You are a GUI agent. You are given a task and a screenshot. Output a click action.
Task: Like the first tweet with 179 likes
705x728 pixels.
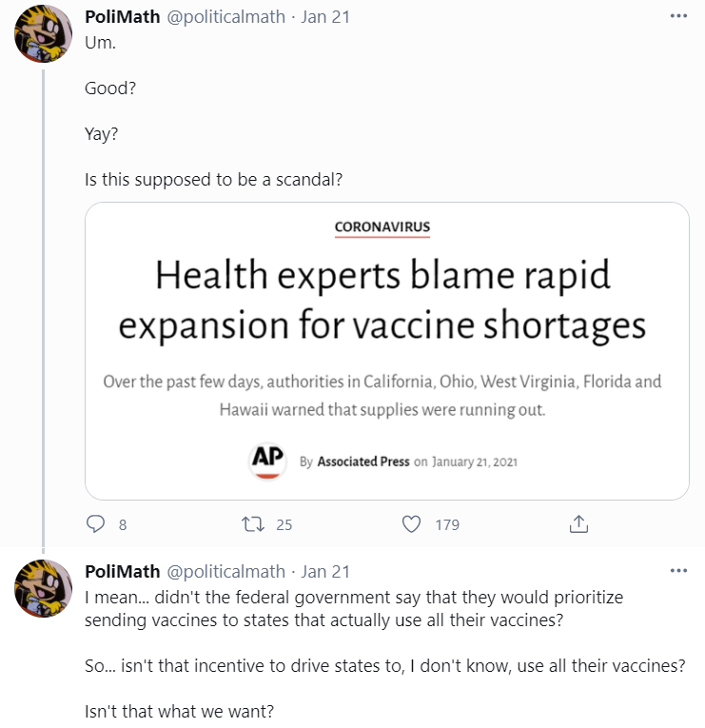point(412,524)
